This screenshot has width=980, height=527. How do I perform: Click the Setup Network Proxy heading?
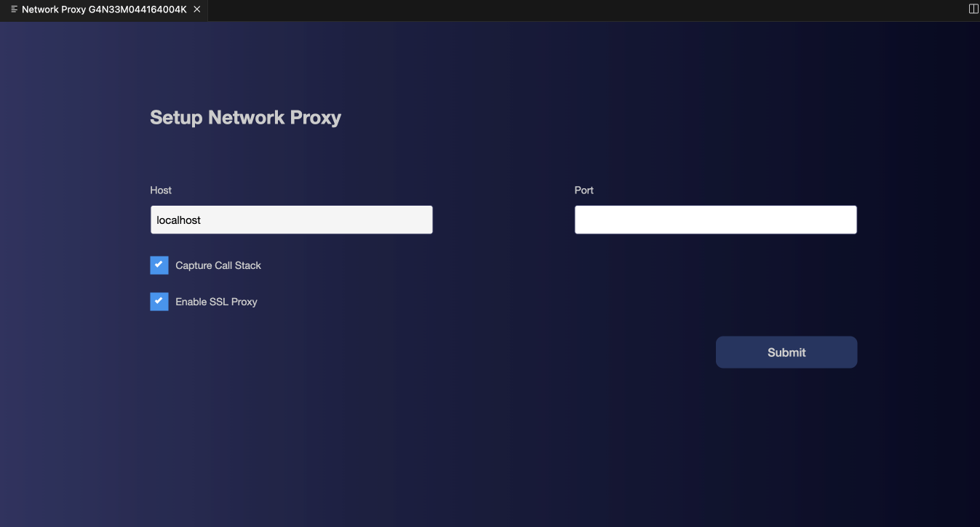point(245,117)
